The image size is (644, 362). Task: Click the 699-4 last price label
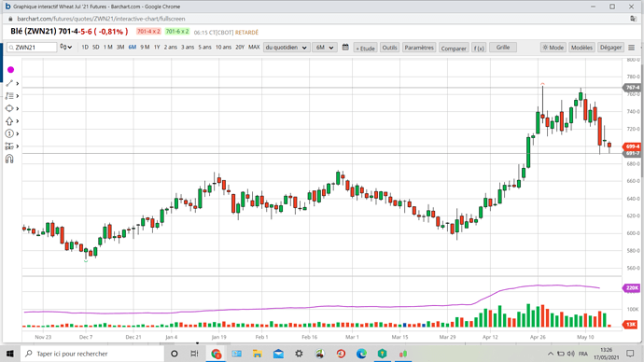(632, 146)
